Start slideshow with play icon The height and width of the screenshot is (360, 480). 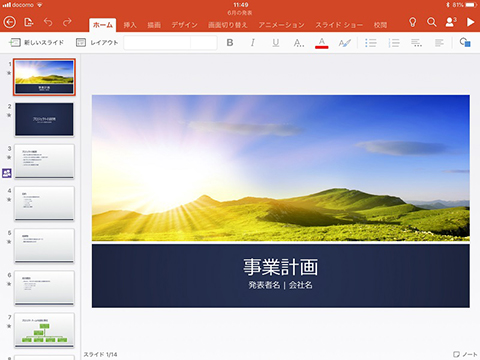[x=470, y=22]
